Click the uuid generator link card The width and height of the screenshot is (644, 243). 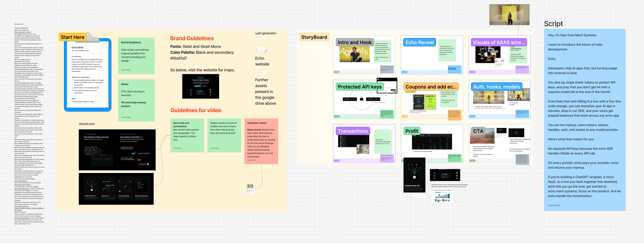pyautogui.click(x=260, y=38)
